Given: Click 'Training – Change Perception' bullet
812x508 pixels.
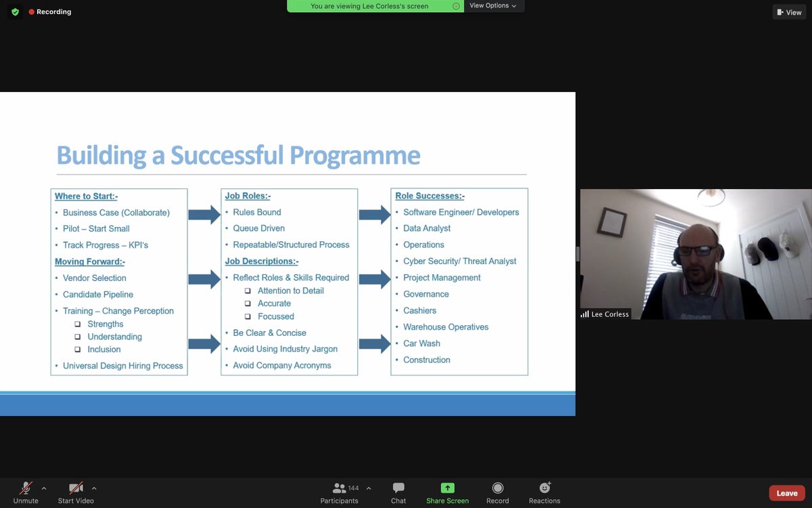Looking at the screenshot, I should pyautogui.click(x=118, y=311).
